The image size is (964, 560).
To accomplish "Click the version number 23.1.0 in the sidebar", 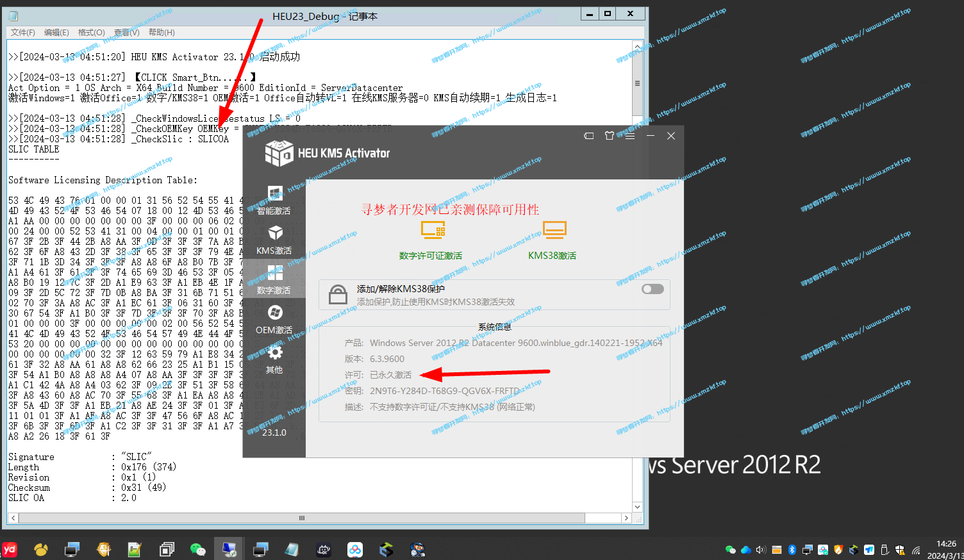I will [x=274, y=432].
